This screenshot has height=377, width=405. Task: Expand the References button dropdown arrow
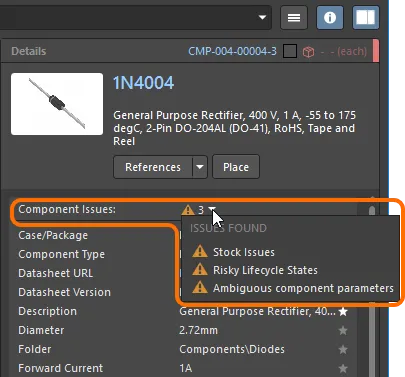pos(200,167)
